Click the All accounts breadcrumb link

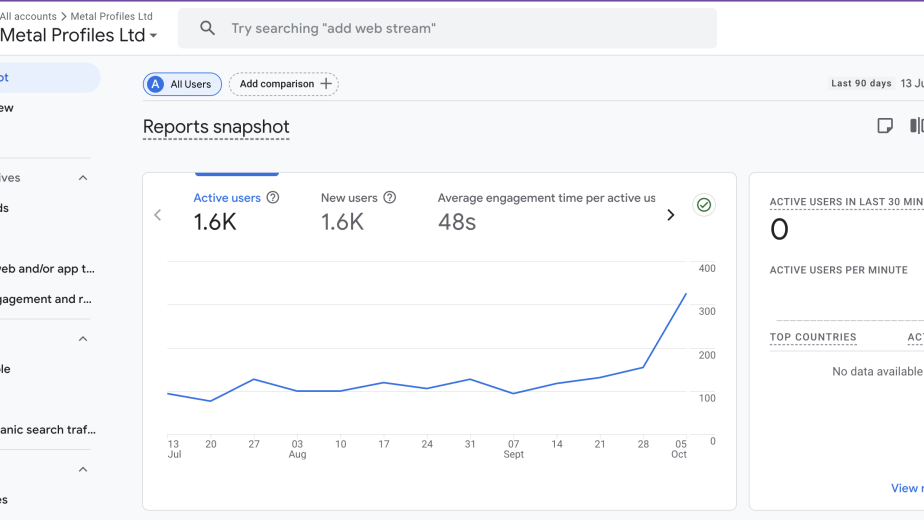pyautogui.click(x=28, y=16)
